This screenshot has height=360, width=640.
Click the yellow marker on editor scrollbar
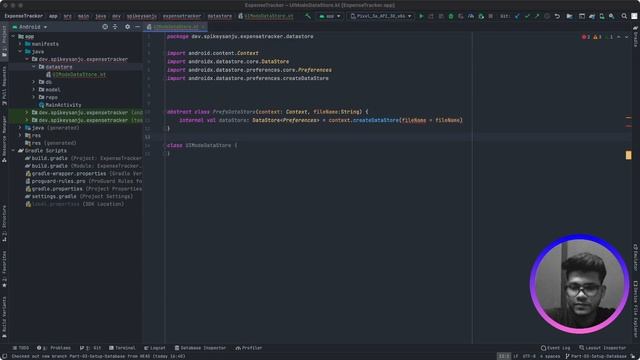[629, 155]
